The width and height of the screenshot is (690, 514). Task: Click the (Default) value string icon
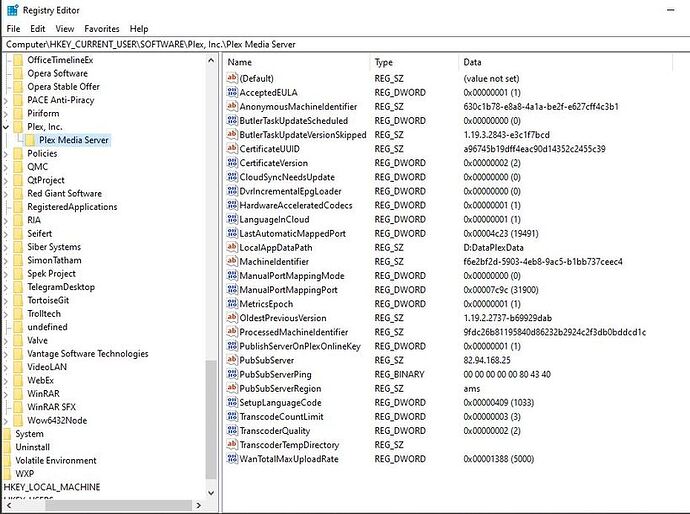point(232,78)
